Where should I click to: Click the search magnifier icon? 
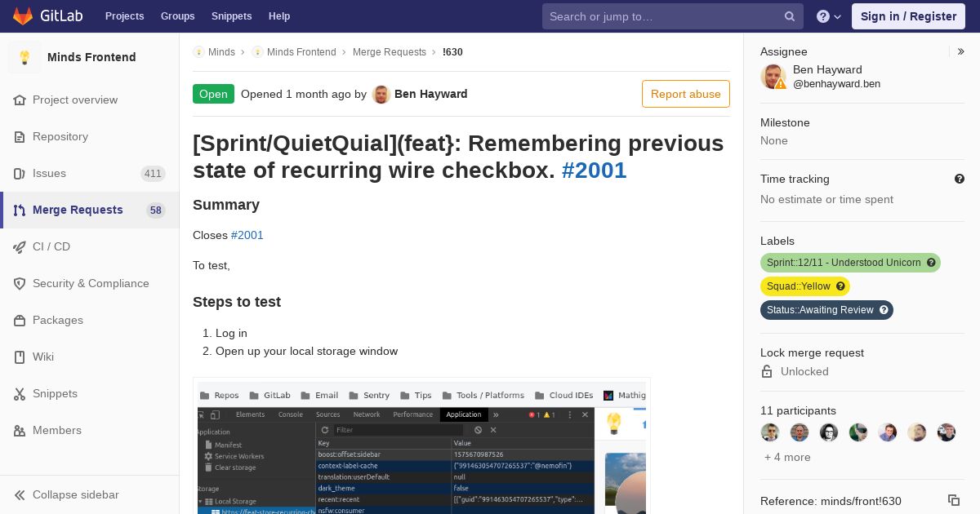790,16
